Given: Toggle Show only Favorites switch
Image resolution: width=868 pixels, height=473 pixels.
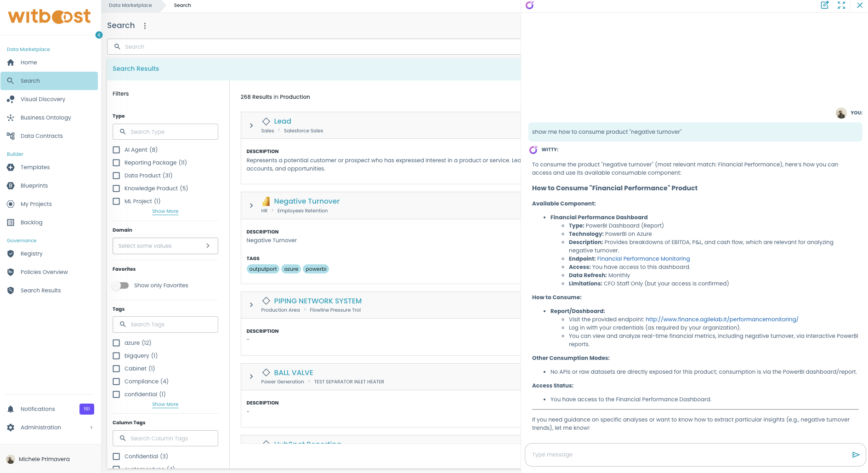Looking at the screenshot, I should tap(121, 285).
